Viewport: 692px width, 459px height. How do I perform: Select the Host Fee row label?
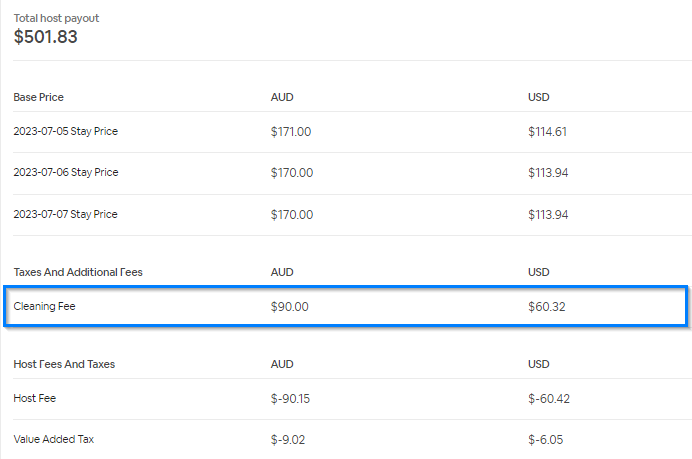click(35, 398)
